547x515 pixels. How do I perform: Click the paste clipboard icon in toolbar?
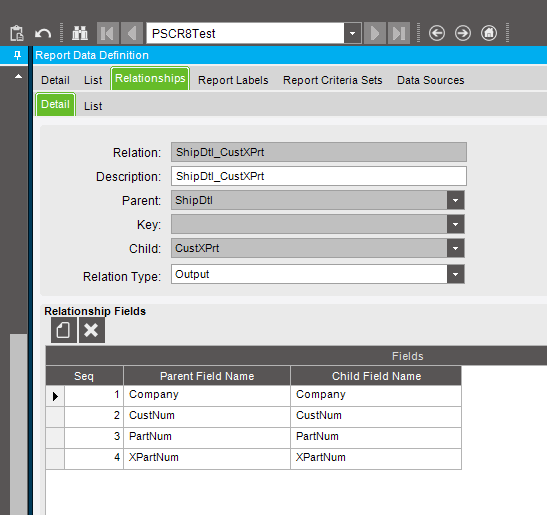17,33
